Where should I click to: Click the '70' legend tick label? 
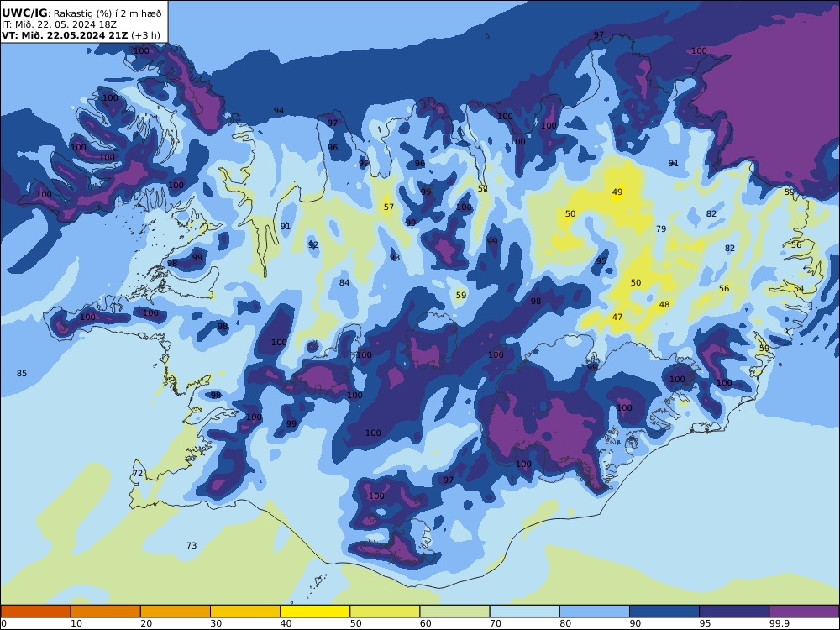[496, 623]
